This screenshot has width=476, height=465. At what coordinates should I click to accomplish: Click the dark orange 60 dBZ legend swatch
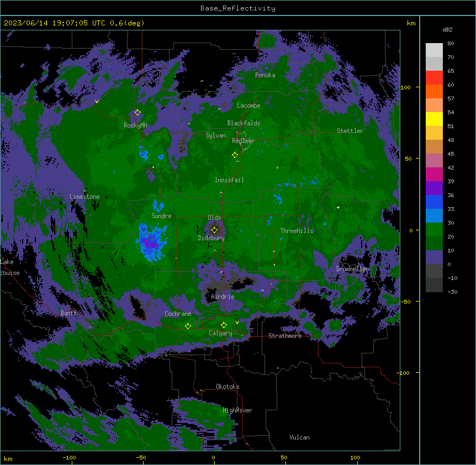click(x=434, y=91)
